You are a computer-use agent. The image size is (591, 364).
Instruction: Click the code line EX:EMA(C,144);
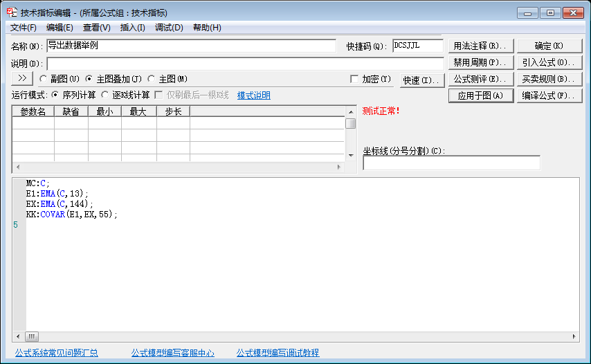(x=60, y=204)
